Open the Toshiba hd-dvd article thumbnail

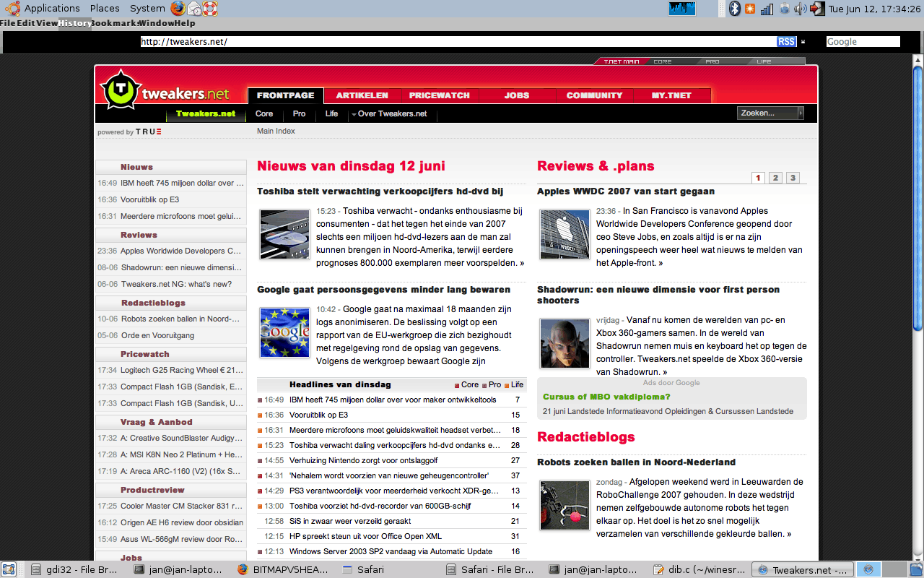pos(284,235)
